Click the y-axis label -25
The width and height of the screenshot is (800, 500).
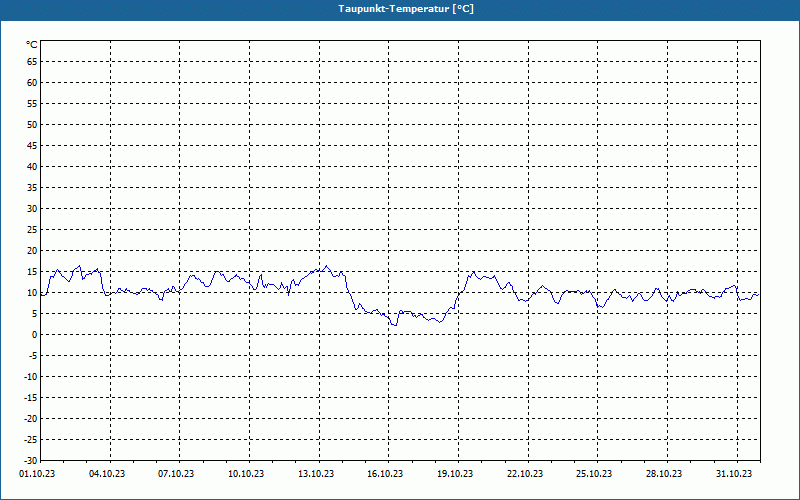(x=31, y=440)
